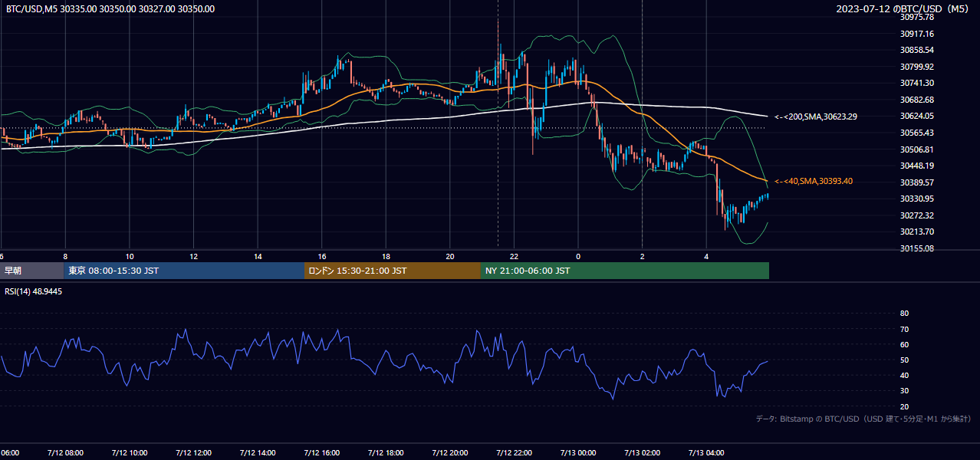The image size is (980, 460).
Task: Click RSI axis level 30
Action: pos(904,391)
